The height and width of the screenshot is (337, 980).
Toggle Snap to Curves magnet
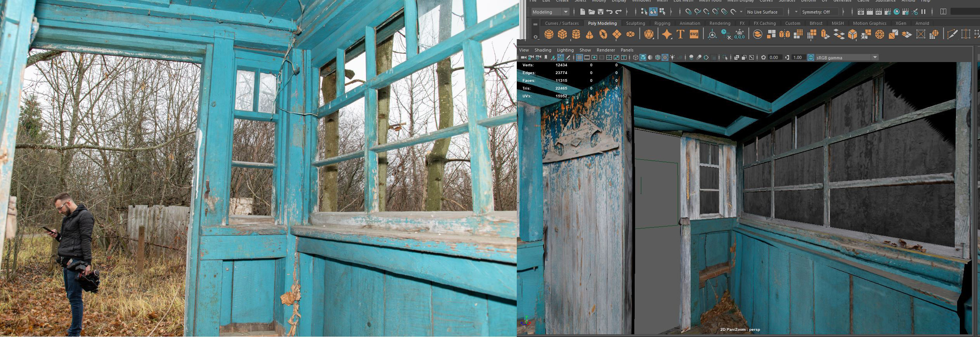point(698,12)
